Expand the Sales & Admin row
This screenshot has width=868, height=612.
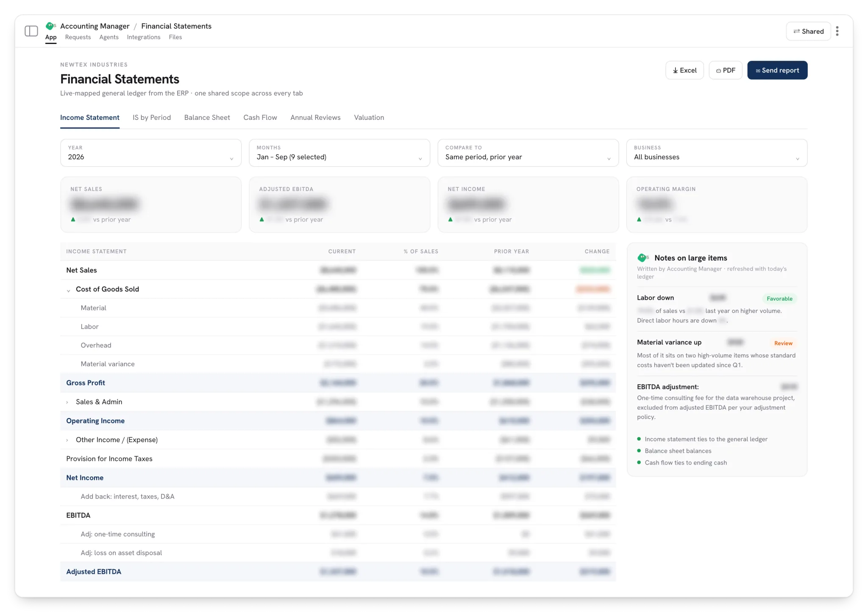67,402
